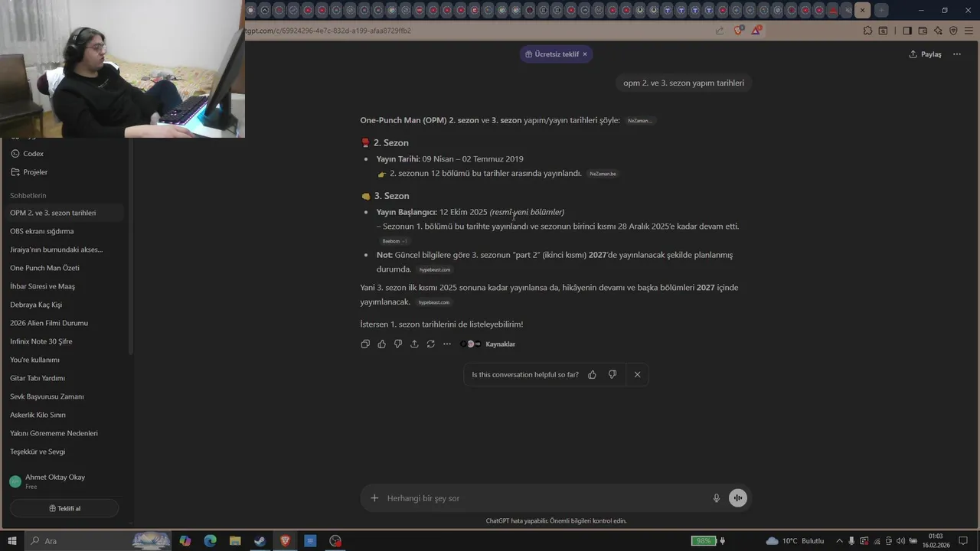Start voice mode in message box
This screenshot has width=980, height=551.
click(738, 498)
